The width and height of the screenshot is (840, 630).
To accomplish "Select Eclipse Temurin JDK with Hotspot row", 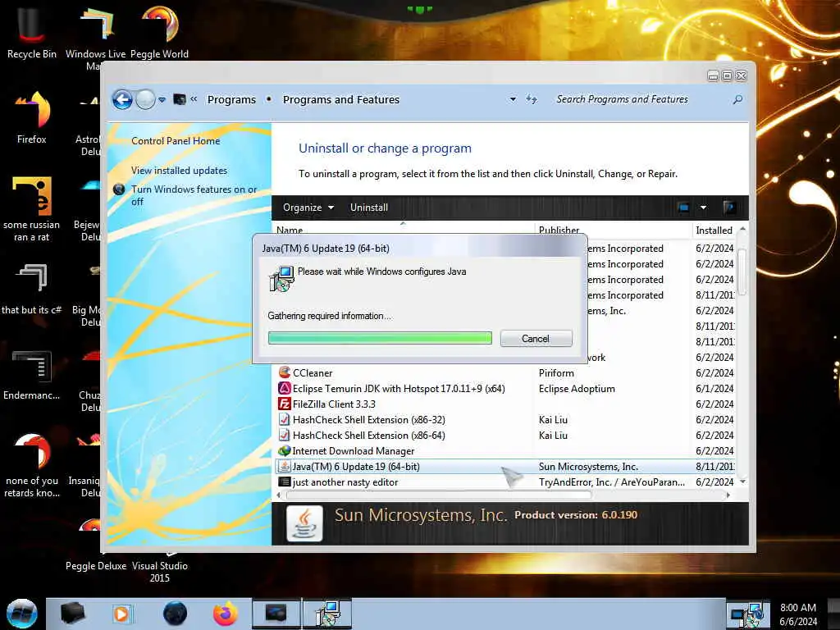I will 504,388.
